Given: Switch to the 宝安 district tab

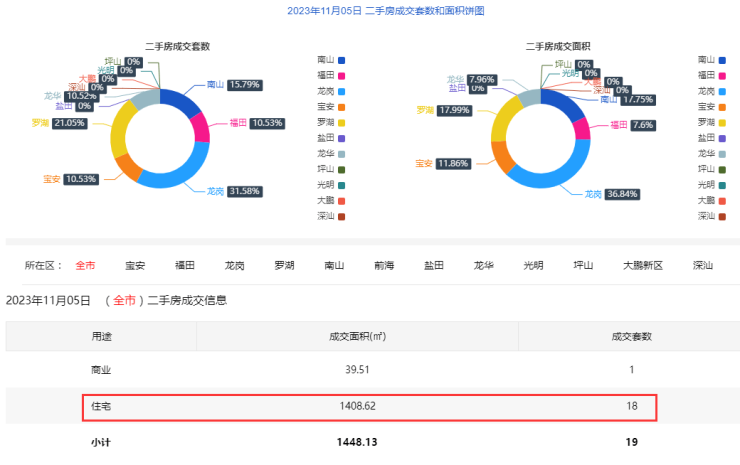Looking at the screenshot, I should point(135,266).
